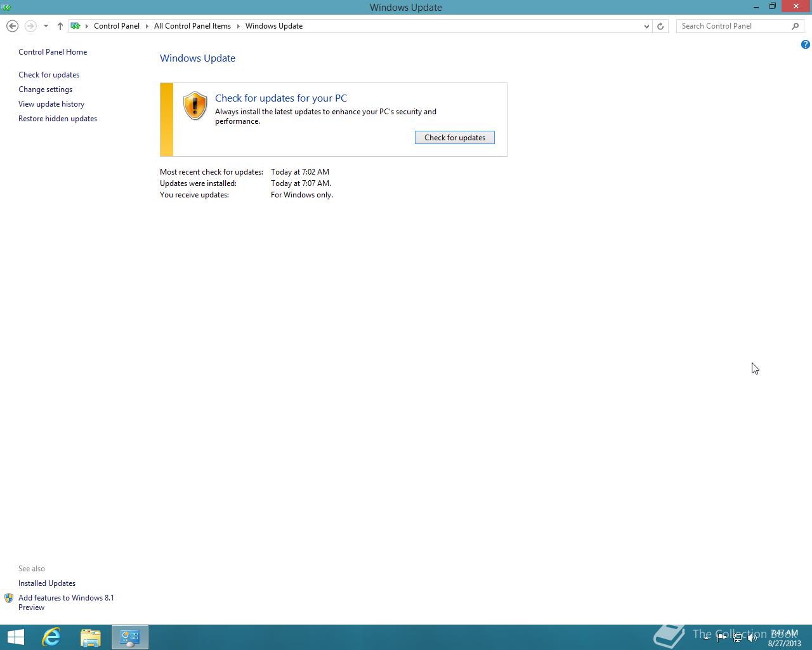Click 'You receive updates:' label
Screen dimensions: 812x650
(x=194, y=195)
